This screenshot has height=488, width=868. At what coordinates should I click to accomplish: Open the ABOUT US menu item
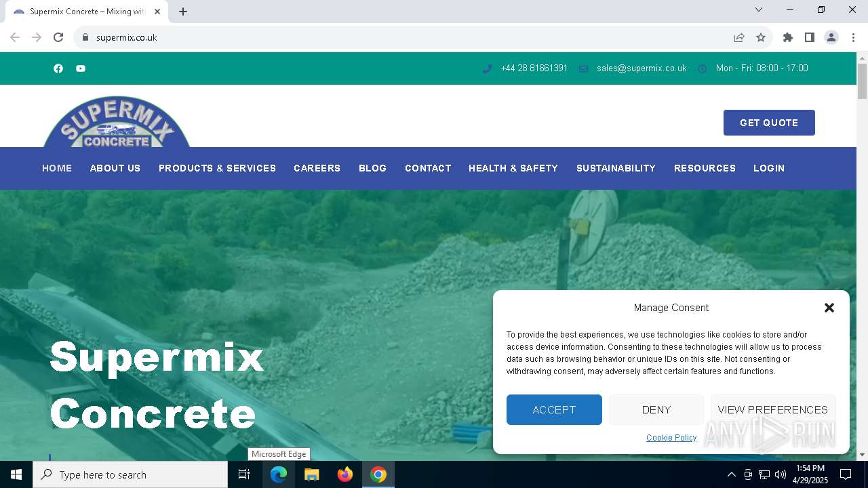click(115, 168)
